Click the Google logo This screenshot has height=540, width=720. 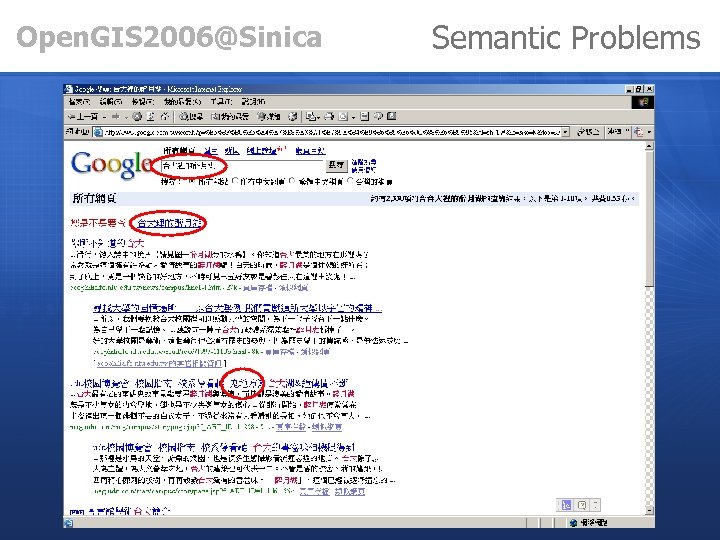tap(112, 165)
